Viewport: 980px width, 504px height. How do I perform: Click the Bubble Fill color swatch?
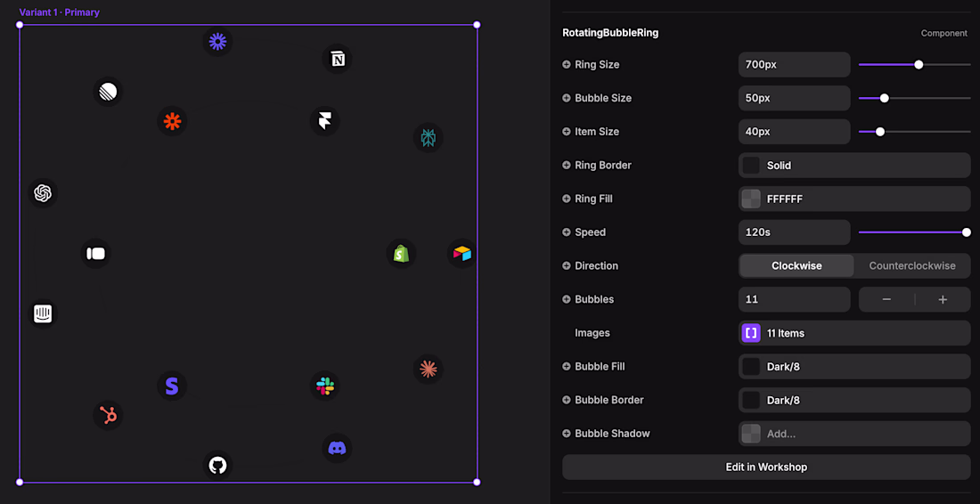(x=751, y=367)
